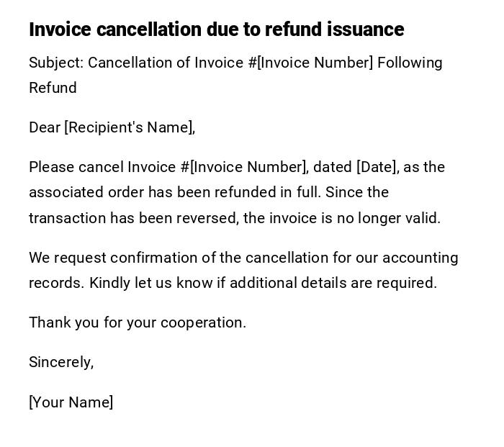Click the word 'Dear' in the greeting
The image size is (504, 447).
pos(45,127)
